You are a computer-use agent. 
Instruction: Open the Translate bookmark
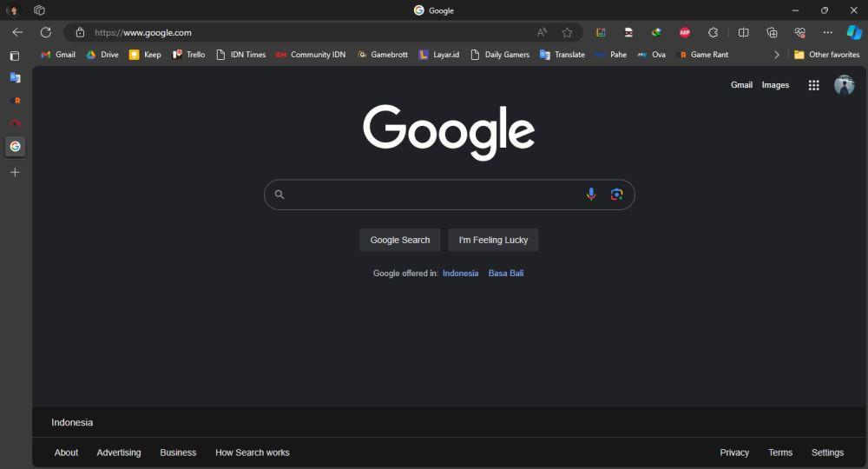click(562, 54)
